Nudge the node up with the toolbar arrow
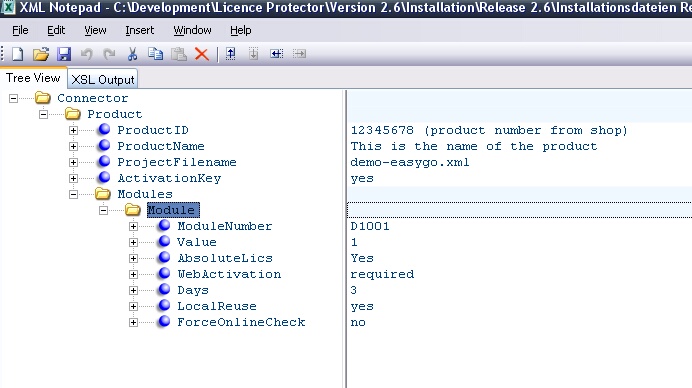This screenshot has height=388, width=692. (x=230, y=54)
